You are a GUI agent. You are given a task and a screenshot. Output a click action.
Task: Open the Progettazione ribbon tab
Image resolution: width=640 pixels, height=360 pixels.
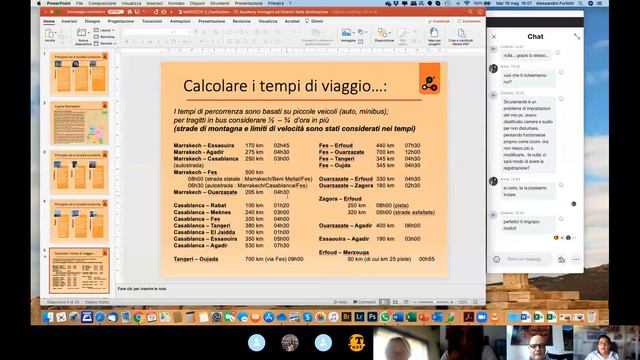click(120, 21)
